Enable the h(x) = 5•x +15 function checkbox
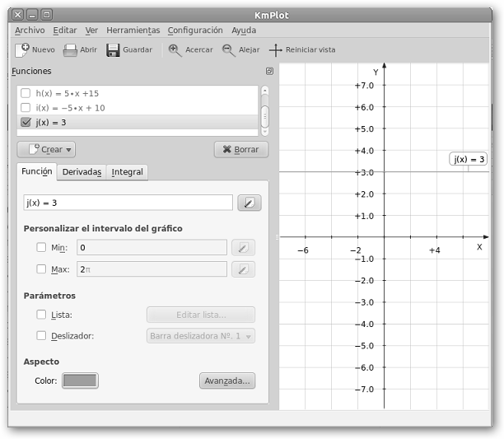 [26, 93]
